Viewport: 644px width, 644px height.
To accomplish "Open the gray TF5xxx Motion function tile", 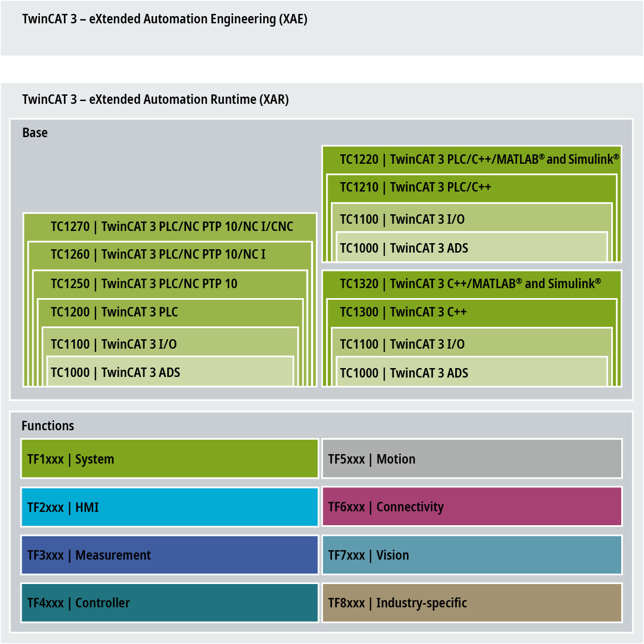I will (472, 459).
